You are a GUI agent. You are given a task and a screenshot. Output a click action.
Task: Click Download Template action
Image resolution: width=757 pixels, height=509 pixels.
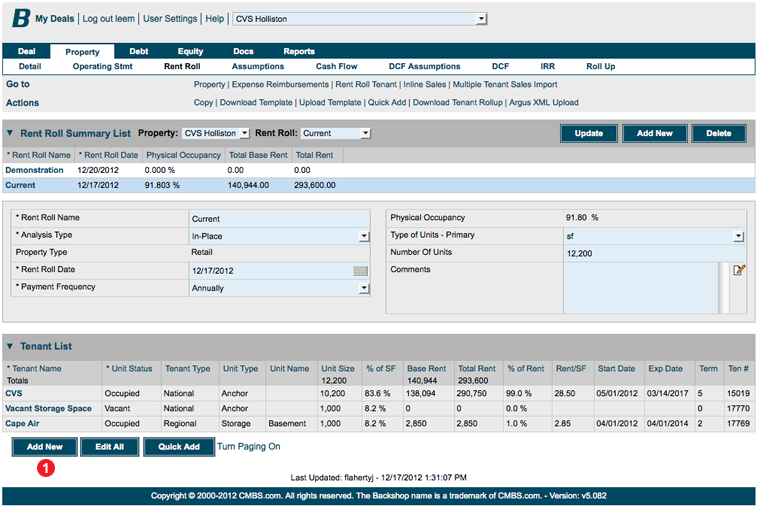(x=256, y=102)
